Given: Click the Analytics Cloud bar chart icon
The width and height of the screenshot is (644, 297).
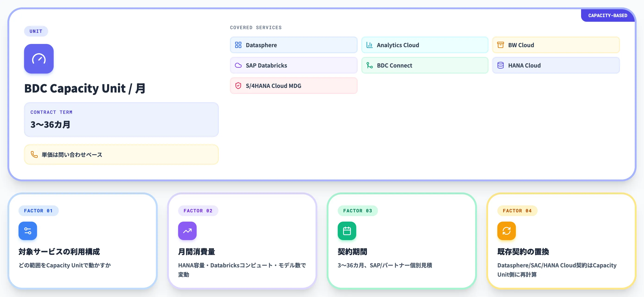Looking at the screenshot, I should 369,45.
